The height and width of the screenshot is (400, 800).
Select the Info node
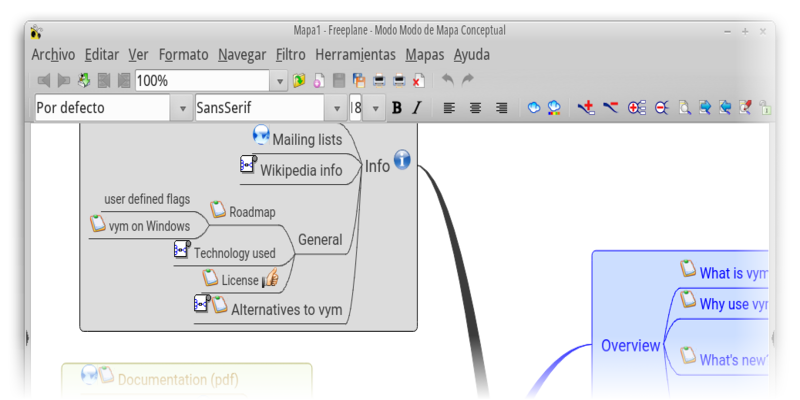pyautogui.click(x=378, y=166)
